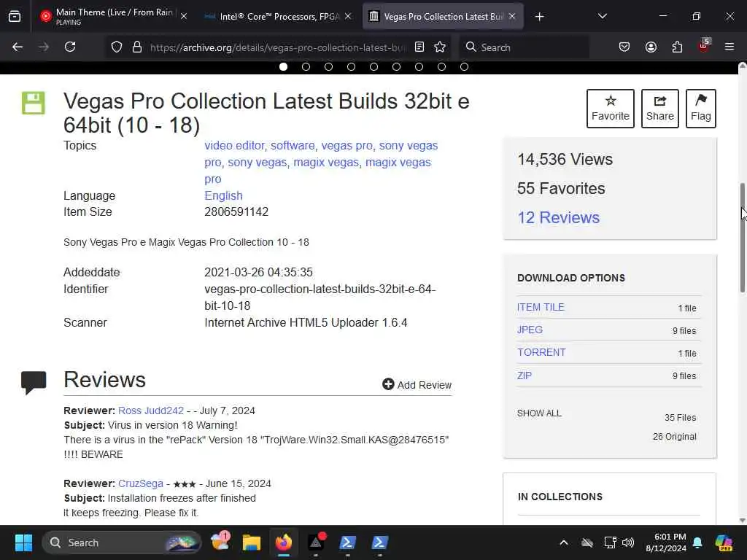The image size is (747, 560).
Task: Toggle Reader View icon in address bar
Action: [419, 47]
